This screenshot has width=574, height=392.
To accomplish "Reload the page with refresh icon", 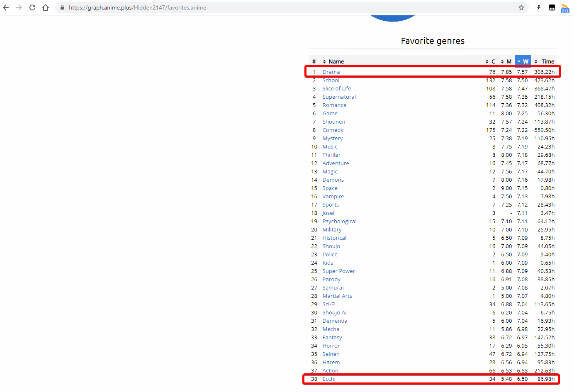I will 32,7.
